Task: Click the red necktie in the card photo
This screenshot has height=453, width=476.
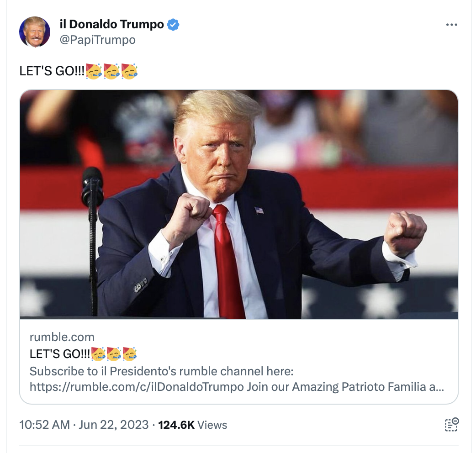Action: pyautogui.click(x=227, y=261)
